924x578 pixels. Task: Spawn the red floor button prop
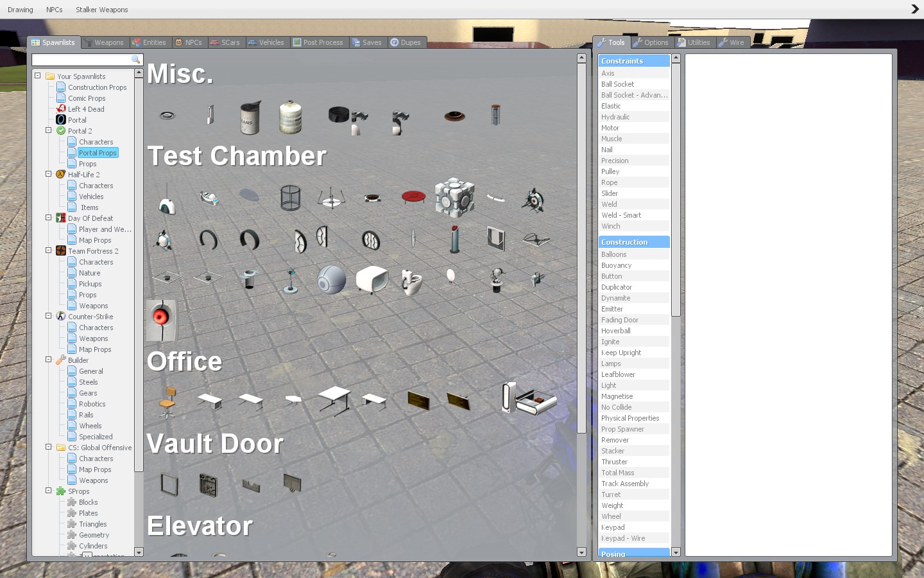(413, 197)
